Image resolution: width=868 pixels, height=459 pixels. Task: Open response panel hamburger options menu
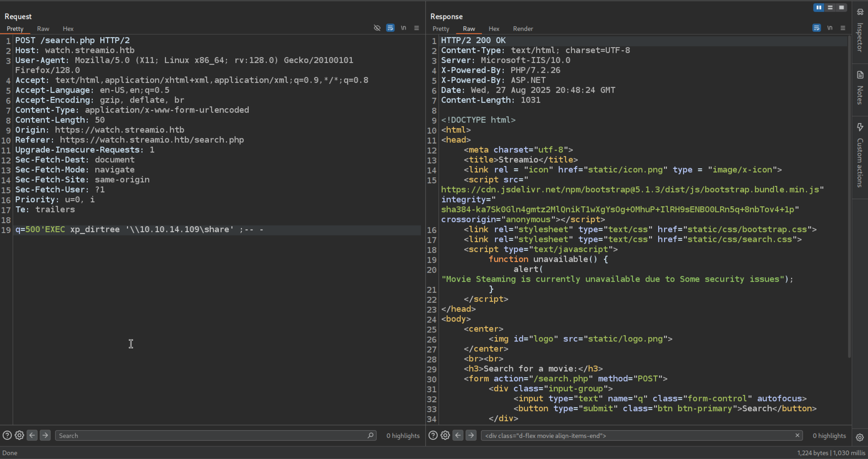coord(843,28)
